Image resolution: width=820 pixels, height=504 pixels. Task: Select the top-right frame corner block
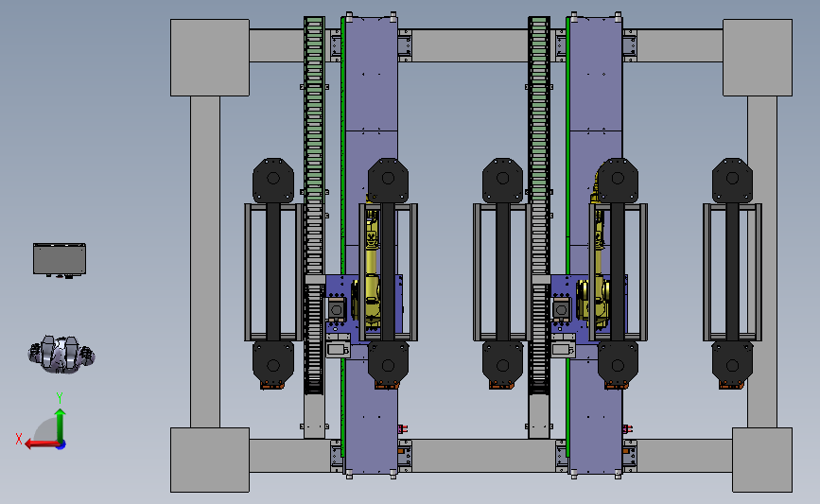[x=758, y=58]
